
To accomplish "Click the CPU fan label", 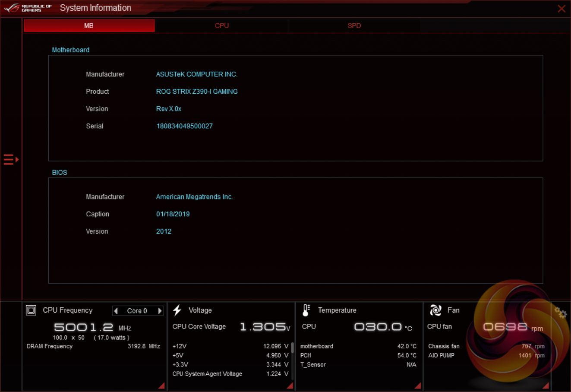I will [x=439, y=327].
